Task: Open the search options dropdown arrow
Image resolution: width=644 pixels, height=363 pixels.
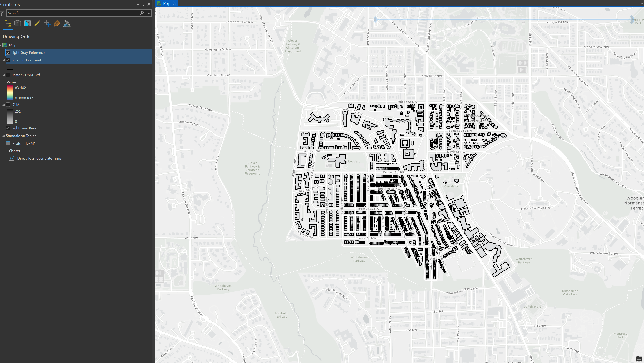Action: (149, 13)
